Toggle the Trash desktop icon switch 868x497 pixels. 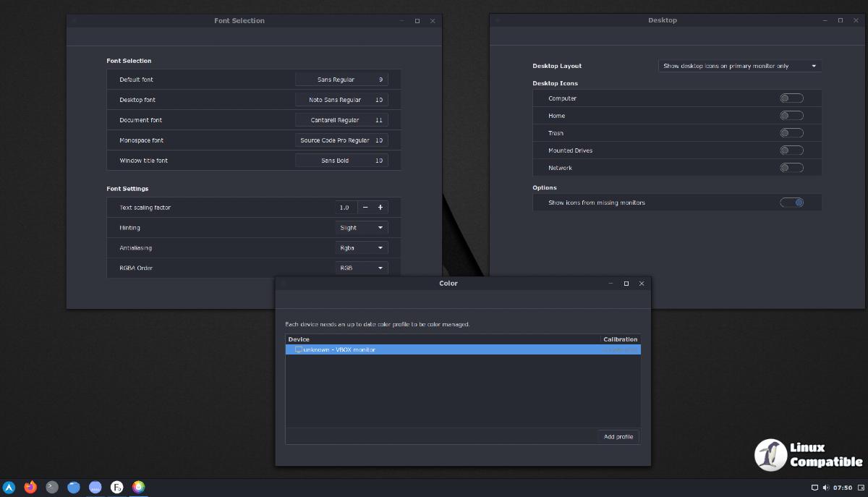tap(791, 133)
